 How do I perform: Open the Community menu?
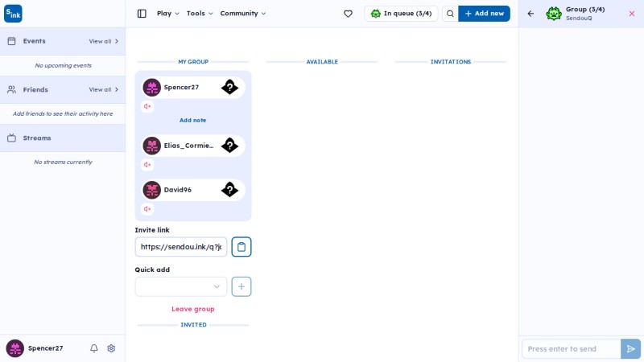(x=243, y=14)
